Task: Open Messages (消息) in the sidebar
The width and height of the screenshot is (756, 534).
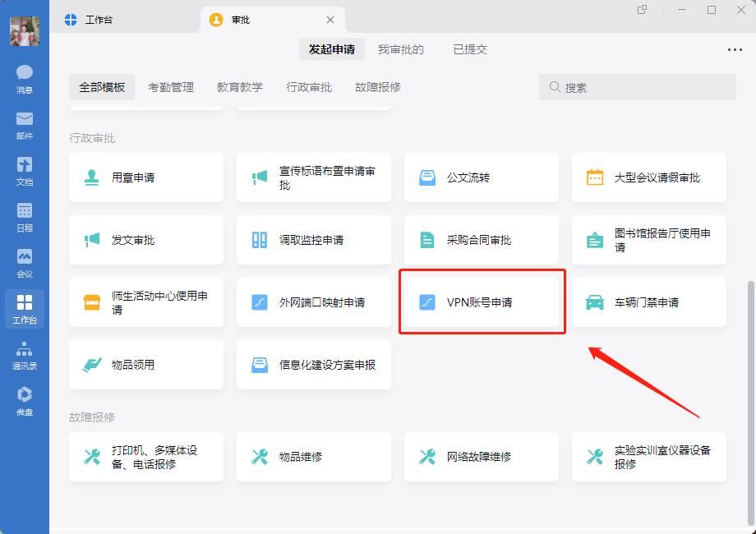Action: click(x=25, y=79)
